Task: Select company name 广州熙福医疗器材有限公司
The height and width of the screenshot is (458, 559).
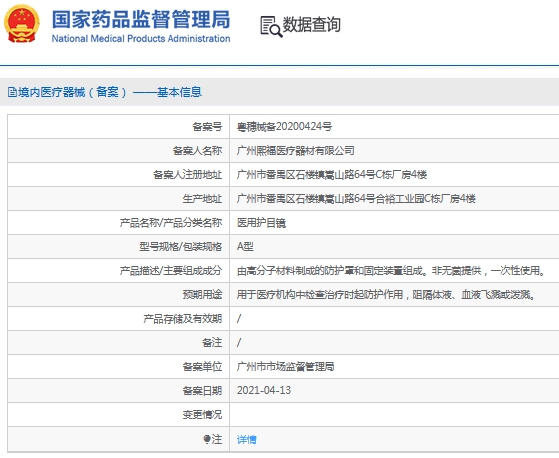Action: (x=296, y=150)
